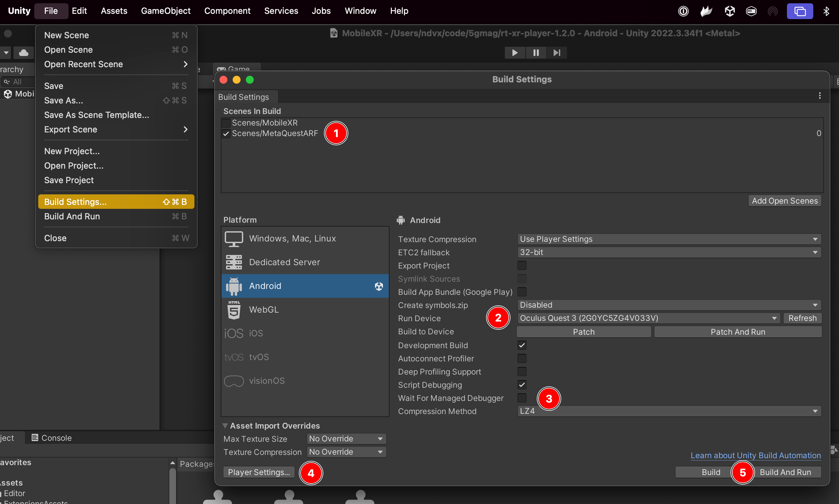Uncheck the Development Build checkbox
This screenshot has height=504, width=839.
[522, 346]
